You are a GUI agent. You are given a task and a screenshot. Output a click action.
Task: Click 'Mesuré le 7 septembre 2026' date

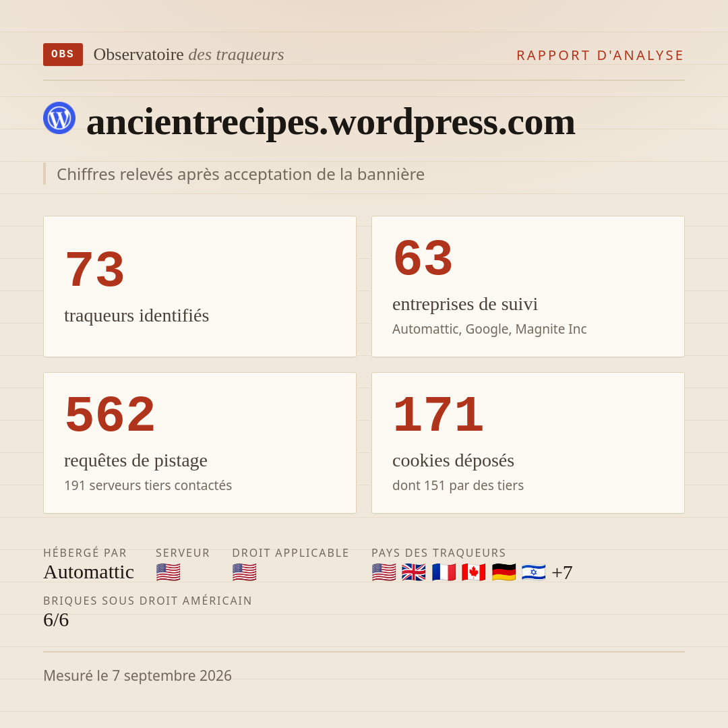point(138,676)
